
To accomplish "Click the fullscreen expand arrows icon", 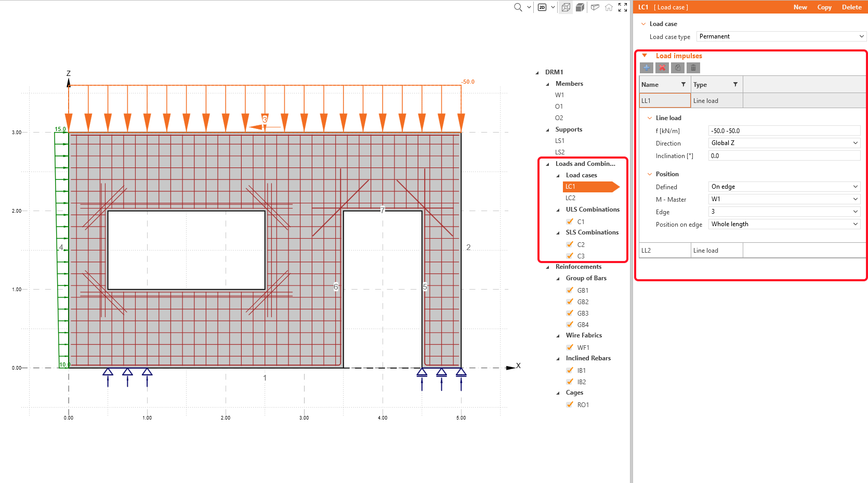I will (x=623, y=7).
